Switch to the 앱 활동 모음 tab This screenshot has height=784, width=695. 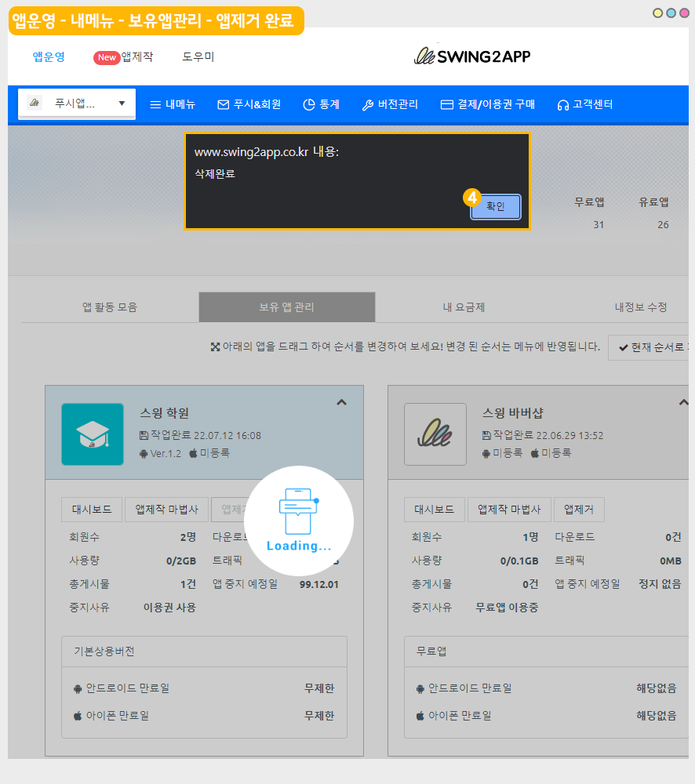110,307
